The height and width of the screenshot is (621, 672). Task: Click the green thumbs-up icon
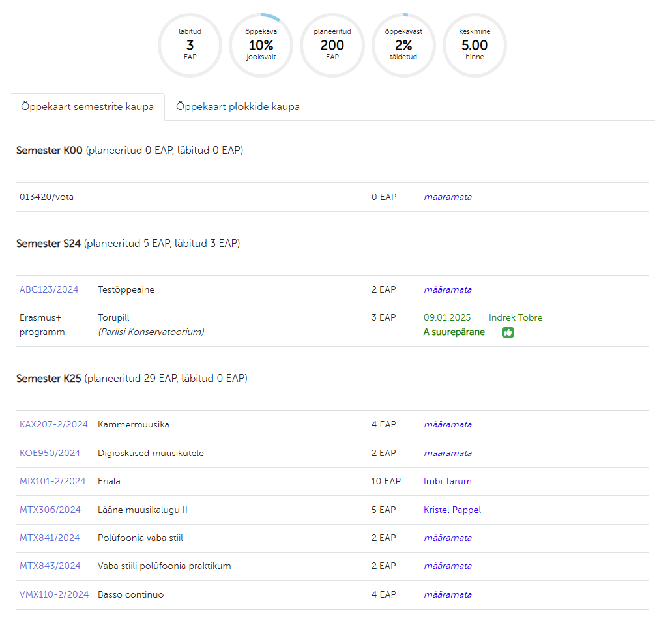[508, 332]
